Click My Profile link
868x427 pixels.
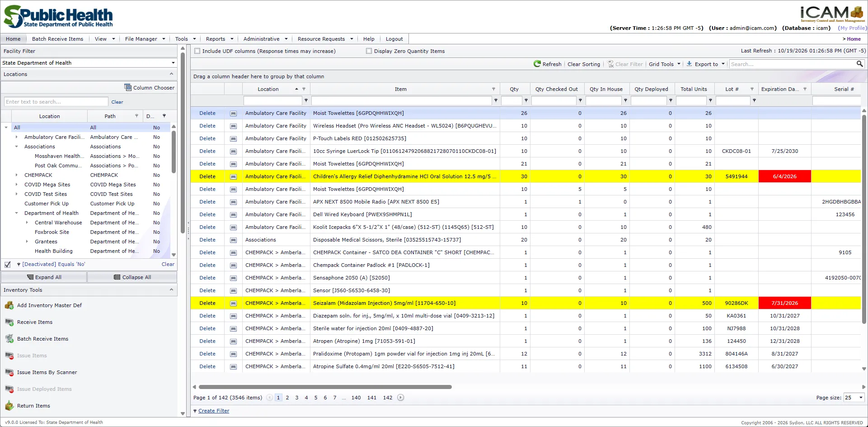pos(853,28)
